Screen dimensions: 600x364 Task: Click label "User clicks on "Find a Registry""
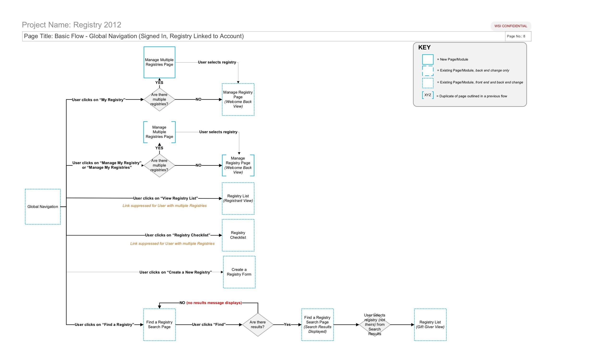(x=104, y=325)
